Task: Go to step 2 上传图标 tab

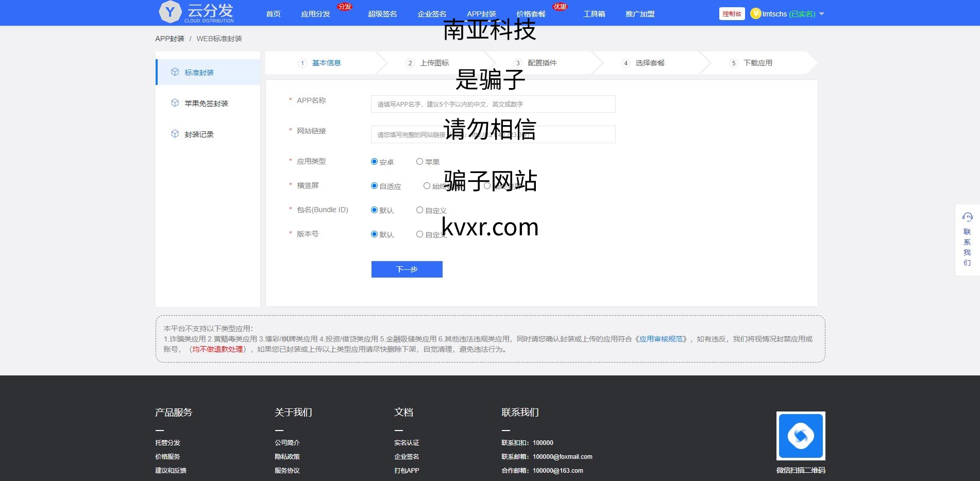Action: [434, 63]
